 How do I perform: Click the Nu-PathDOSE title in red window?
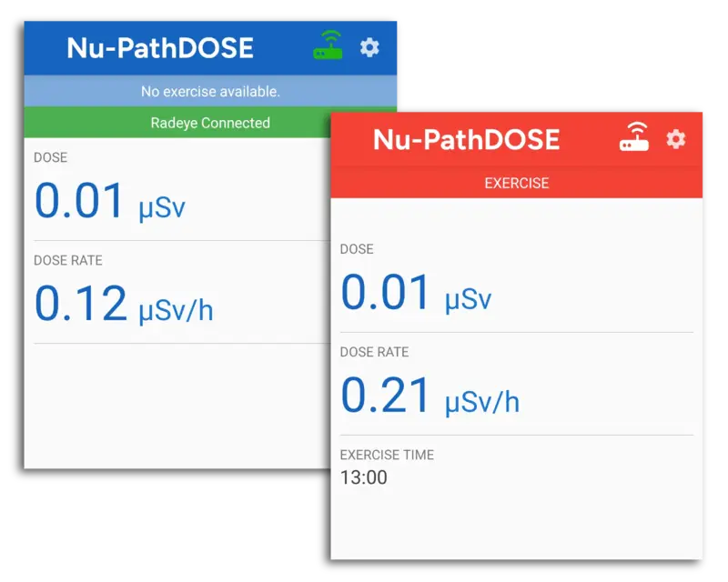[467, 139]
